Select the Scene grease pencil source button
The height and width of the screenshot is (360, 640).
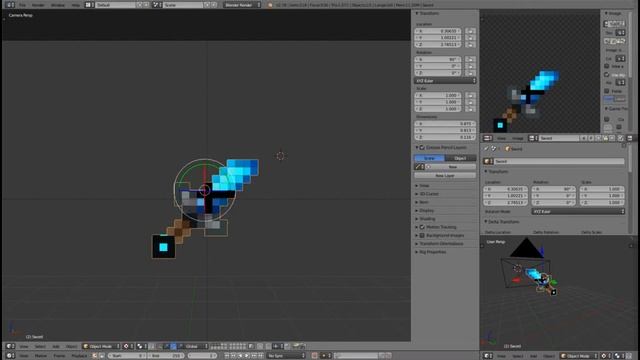coord(429,158)
